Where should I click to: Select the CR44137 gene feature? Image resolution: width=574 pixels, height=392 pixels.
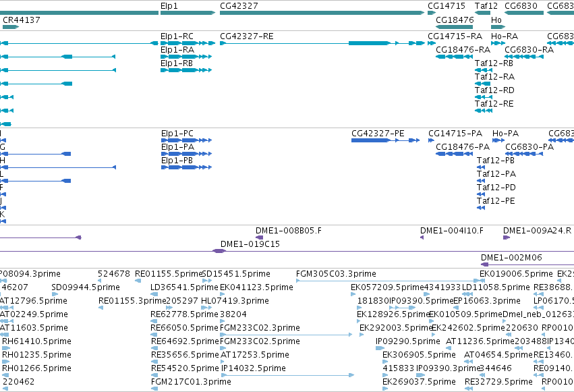pyautogui.click(x=11, y=27)
